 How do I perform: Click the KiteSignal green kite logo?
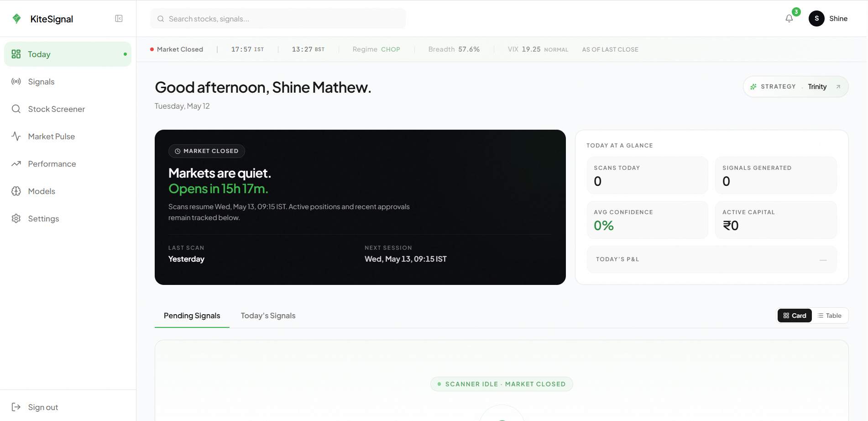point(17,18)
